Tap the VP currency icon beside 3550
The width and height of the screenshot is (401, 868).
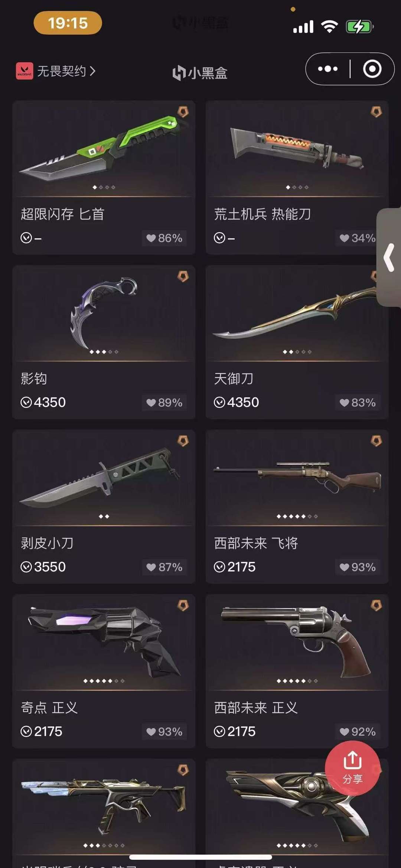tap(26, 567)
